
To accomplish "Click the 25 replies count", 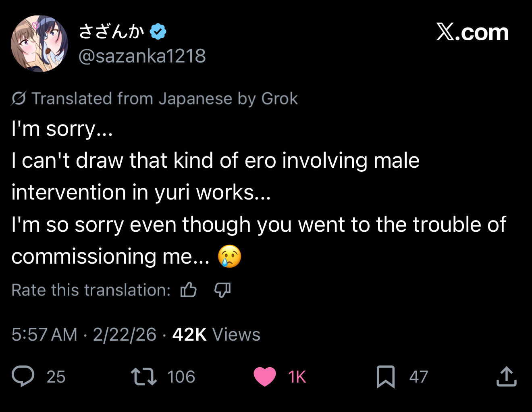I will coord(56,377).
